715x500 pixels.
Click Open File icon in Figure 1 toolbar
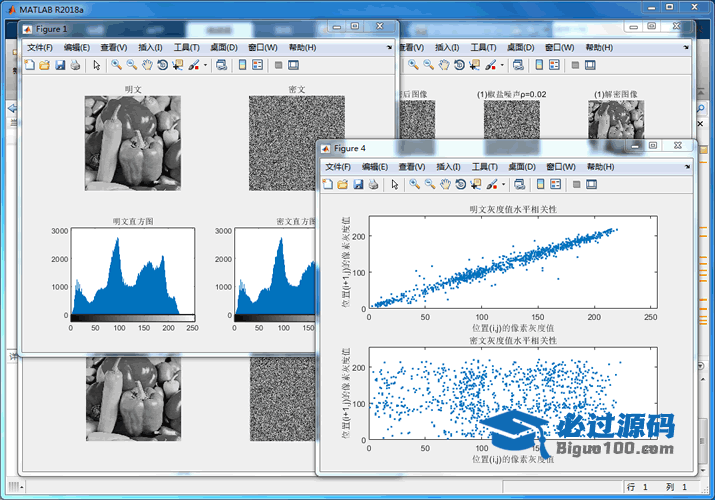pos(45,65)
